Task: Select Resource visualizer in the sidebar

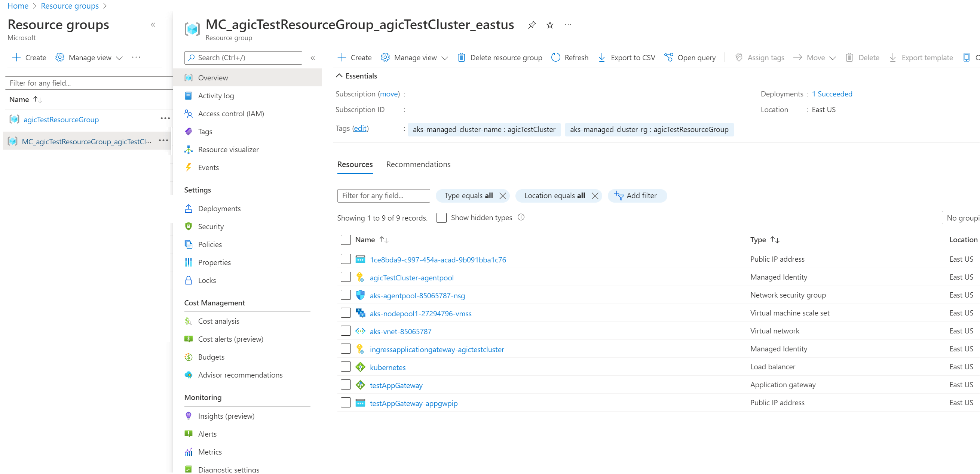Action: tap(228, 150)
